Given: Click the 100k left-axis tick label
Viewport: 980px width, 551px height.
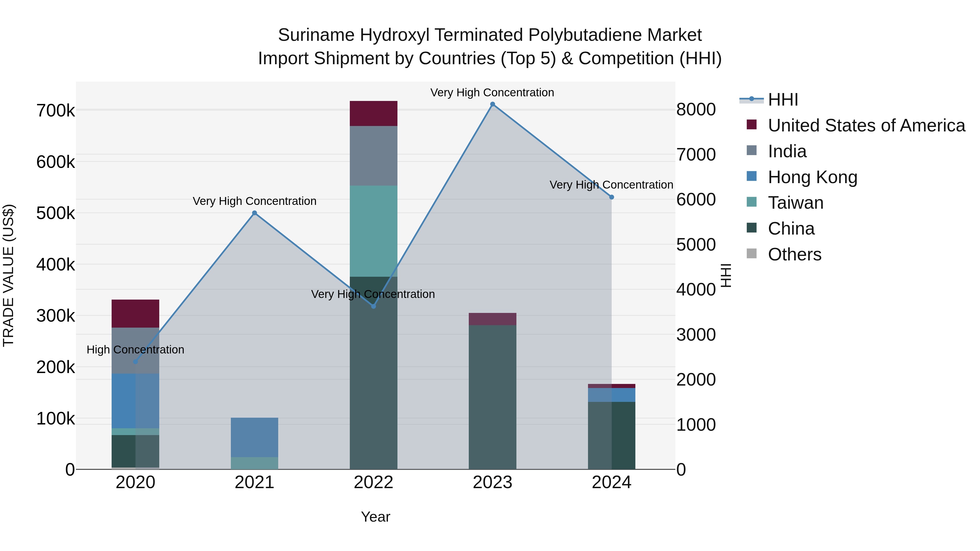Looking at the screenshot, I should click(56, 419).
